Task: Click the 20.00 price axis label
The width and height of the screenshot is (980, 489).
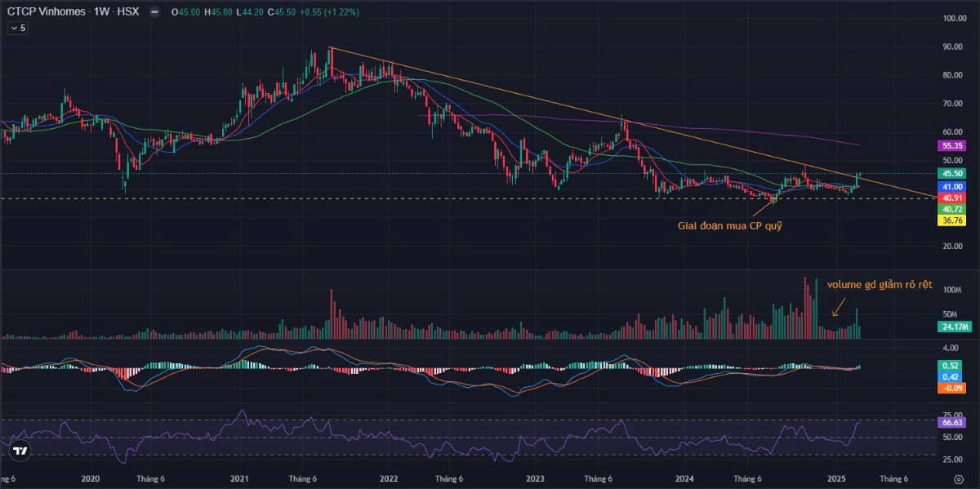Action: click(x=952, y=246)
